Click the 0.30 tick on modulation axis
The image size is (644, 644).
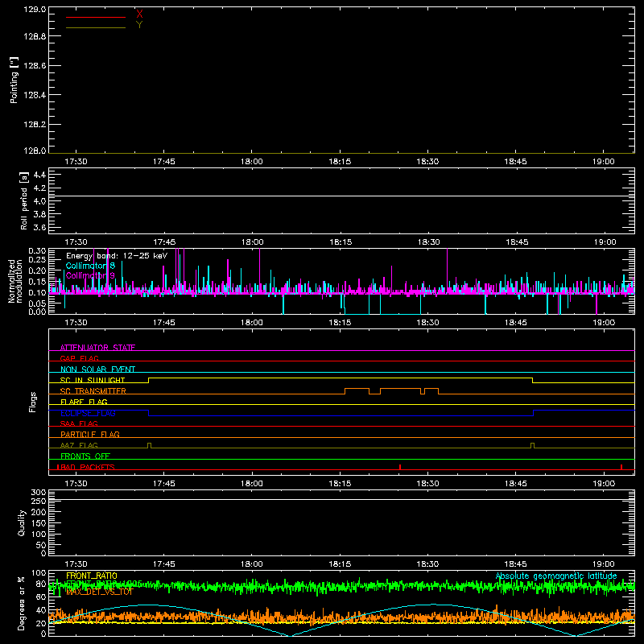37,251
